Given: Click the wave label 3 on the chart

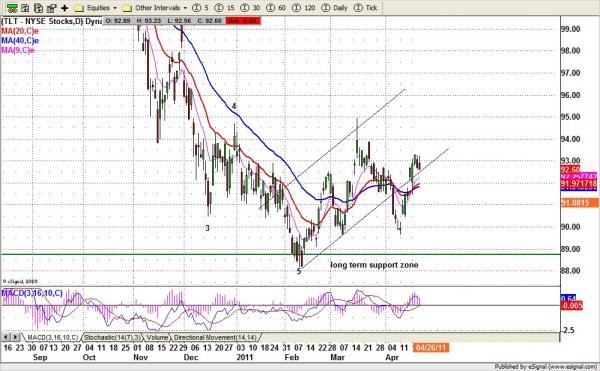Looking at the screenshot, I should pos(207,228).
